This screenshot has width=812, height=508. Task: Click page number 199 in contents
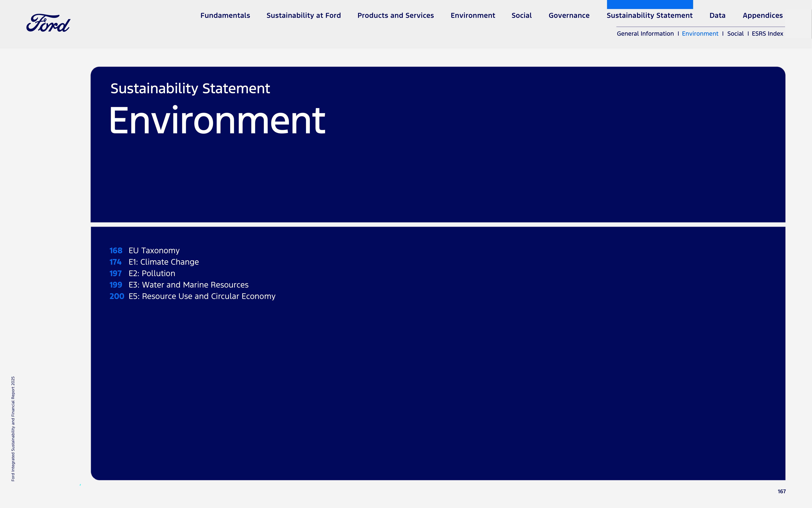tap(116, 285)
